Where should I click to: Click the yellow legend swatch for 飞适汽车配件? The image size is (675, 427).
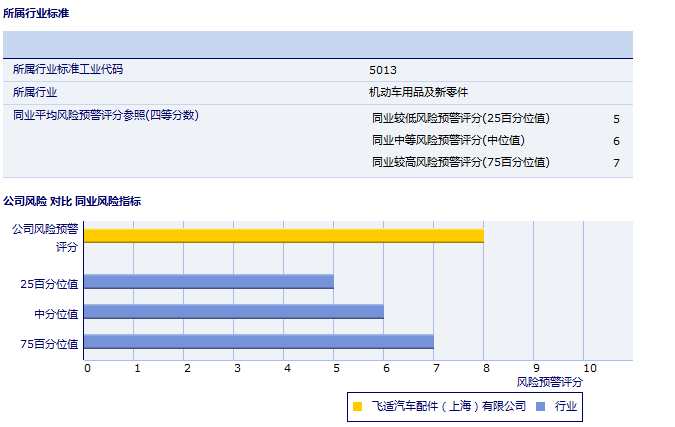[x=357, y=406]
